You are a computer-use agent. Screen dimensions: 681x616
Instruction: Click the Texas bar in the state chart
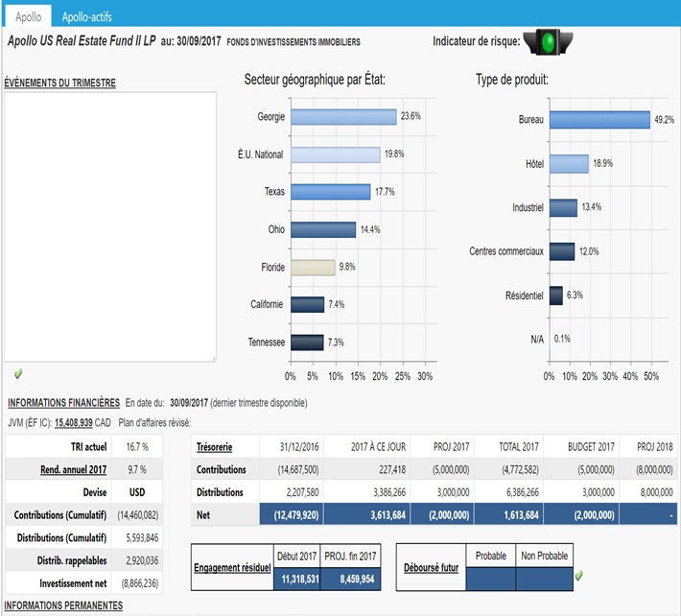coord(330,192)
